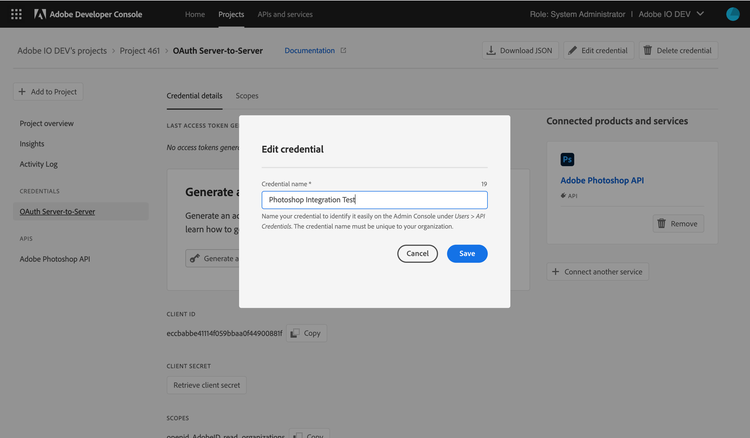Open Activity Log in the sidebar
750x438 pixels.
(x=39, y=164)
